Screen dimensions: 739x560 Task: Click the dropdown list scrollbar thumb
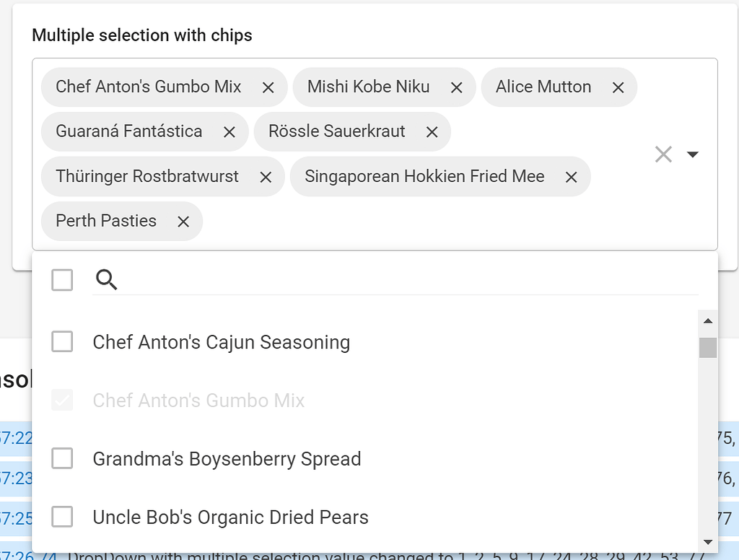click(x=708, y=348)
